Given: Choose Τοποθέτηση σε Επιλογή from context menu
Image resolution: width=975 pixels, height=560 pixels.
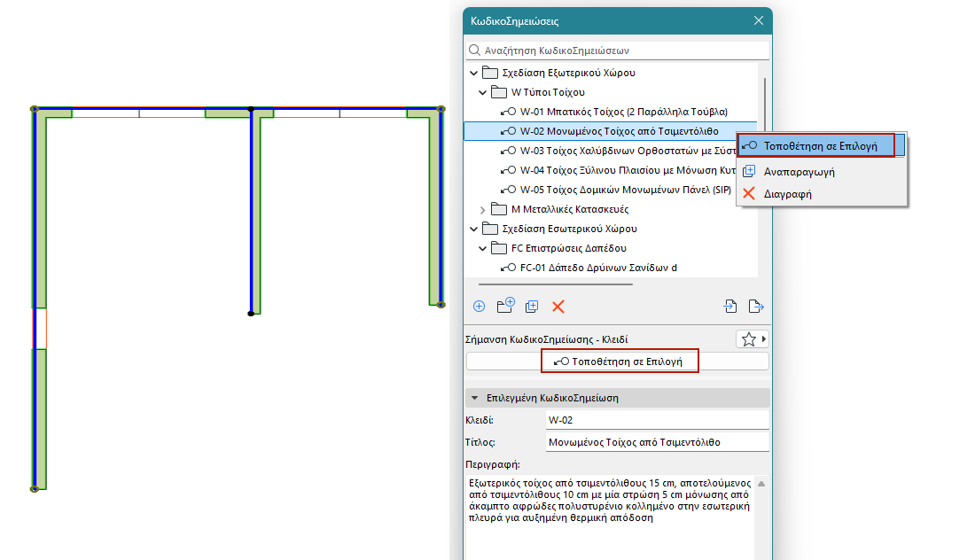Looking at the screenshot, I should (820, 146).
